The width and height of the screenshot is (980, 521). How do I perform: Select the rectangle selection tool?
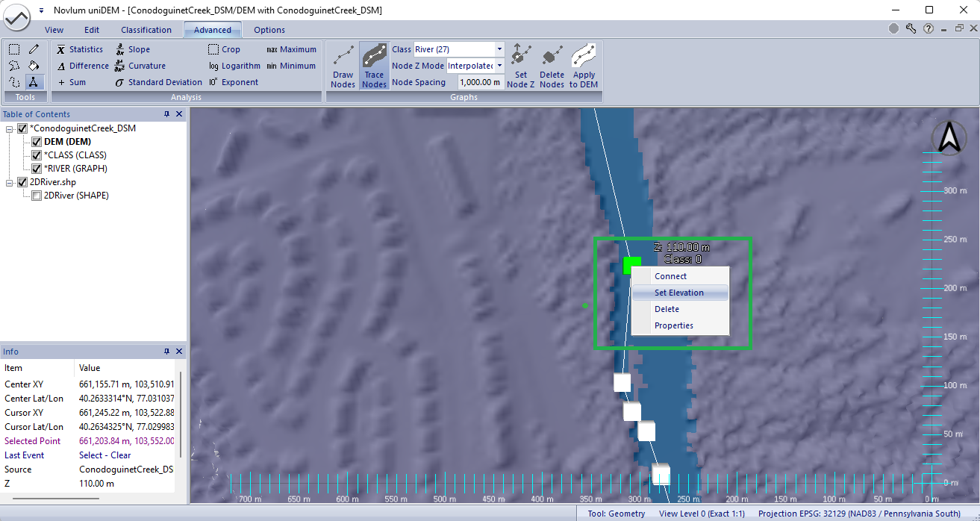(x=14, y=49)
